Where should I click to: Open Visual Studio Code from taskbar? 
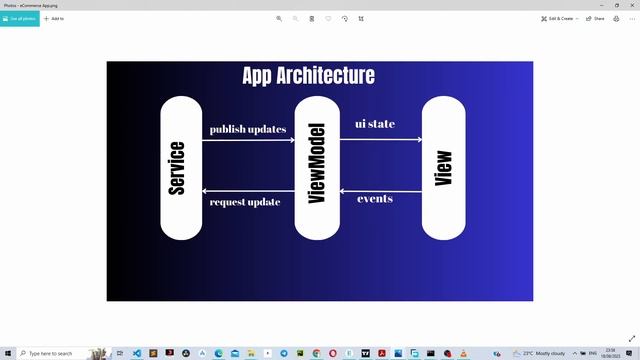137,353
